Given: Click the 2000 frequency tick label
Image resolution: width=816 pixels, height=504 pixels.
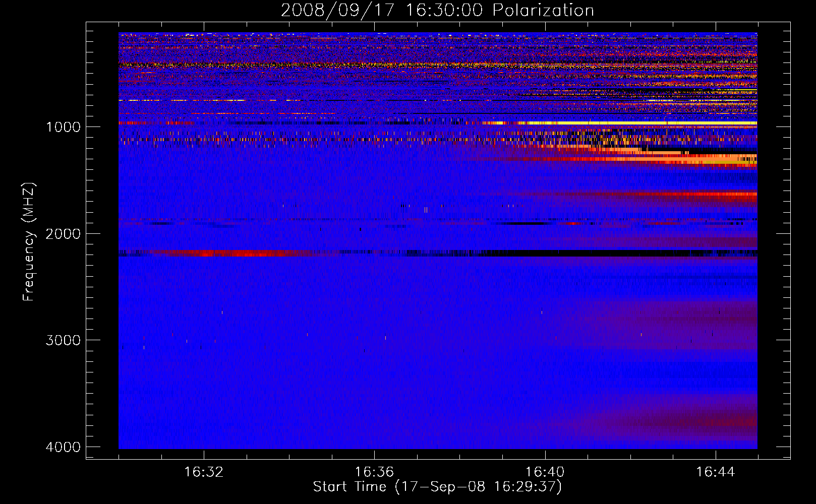Looking at the screenshot, I should [x=64, y=233].
